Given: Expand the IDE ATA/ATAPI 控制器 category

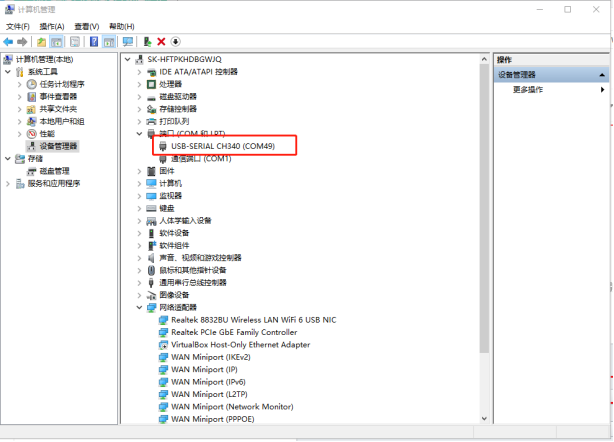Looking at the screenshot, I should [x=139, y=72].
